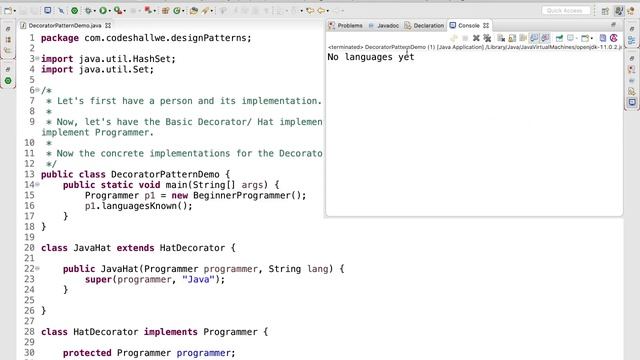
Task: Click Remove All Terminated Launches icon
Action: coord(487,38)
